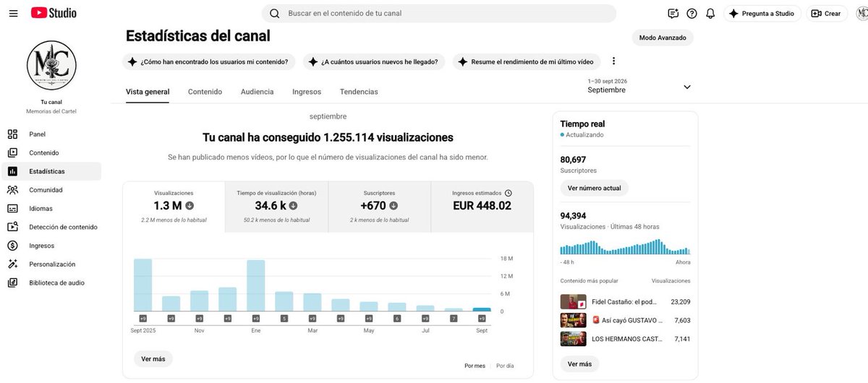Image resolution: width=868 pixels, height=383 pixels.
Task: Switch to the Ingresos tab
Action: pos(307,92)
